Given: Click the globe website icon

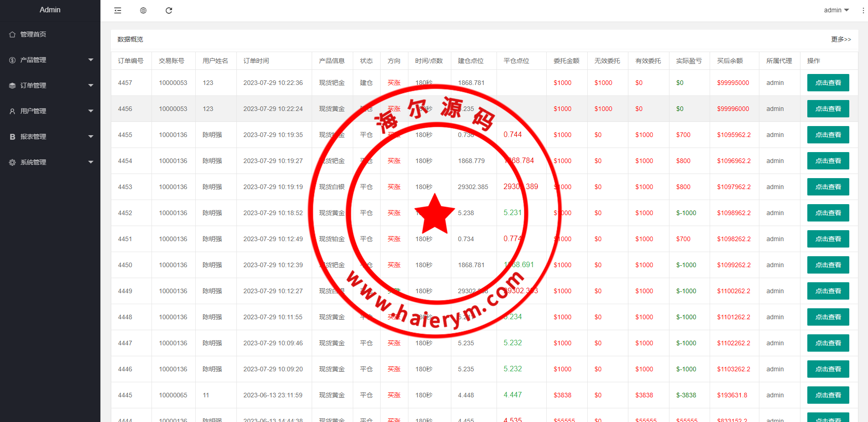Looking at the screenshot, I should tap(143, 11).
